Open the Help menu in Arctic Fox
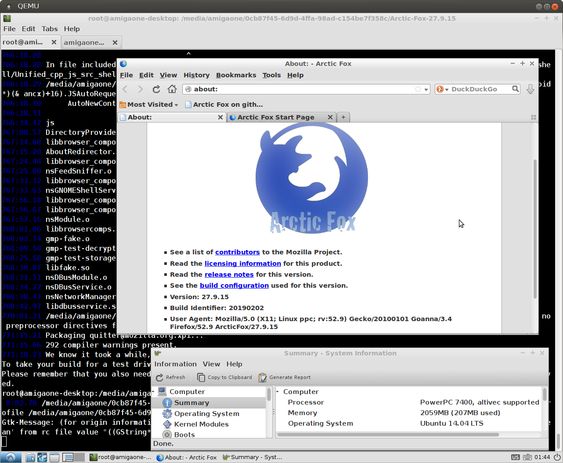Image resolution: width=563 pixels, height=463 pixels. pyautogui.click(x=295, y=75)
